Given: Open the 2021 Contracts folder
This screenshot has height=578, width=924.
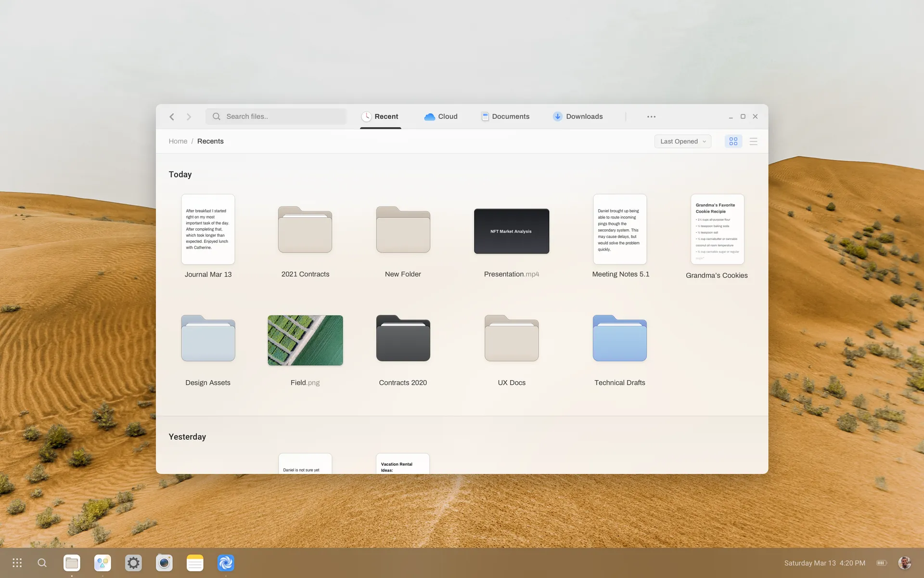Looking at the screenshot, I should tap(305, 229).
